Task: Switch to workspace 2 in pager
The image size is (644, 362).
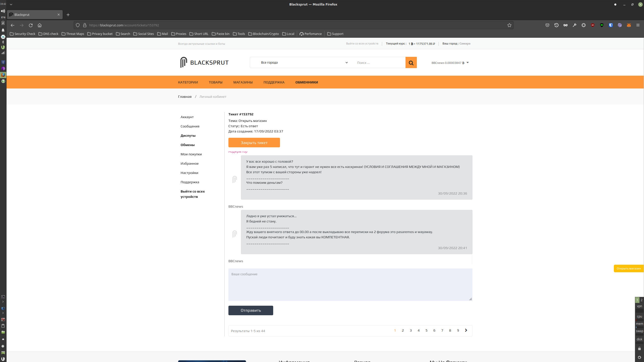Action: click(x=641, y=300)
